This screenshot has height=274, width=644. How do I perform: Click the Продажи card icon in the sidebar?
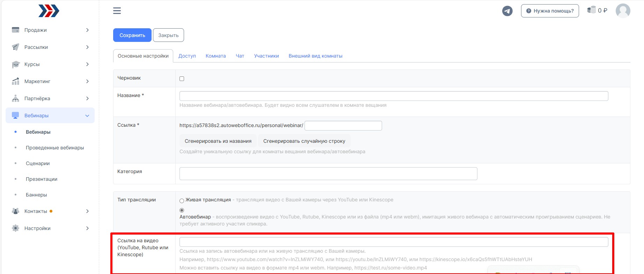16,30
